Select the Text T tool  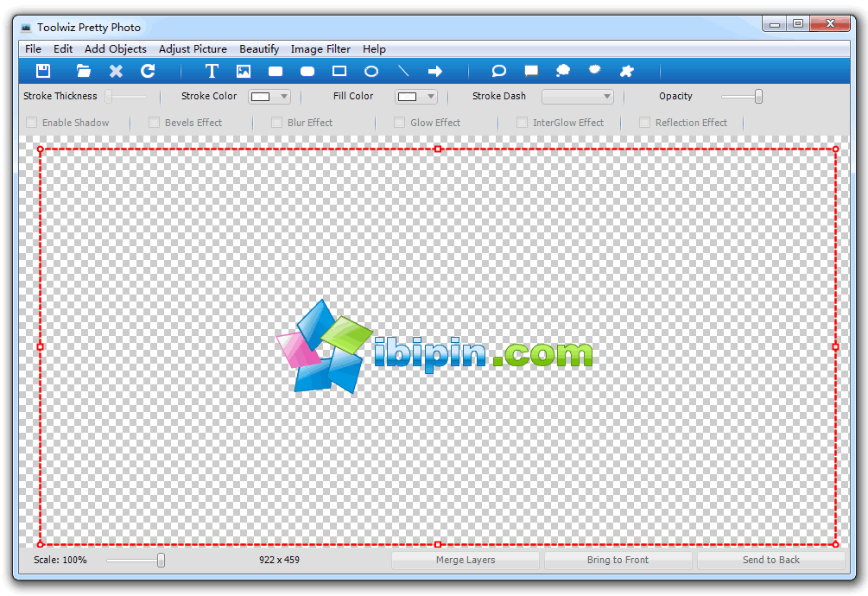[x=212, y=71]
